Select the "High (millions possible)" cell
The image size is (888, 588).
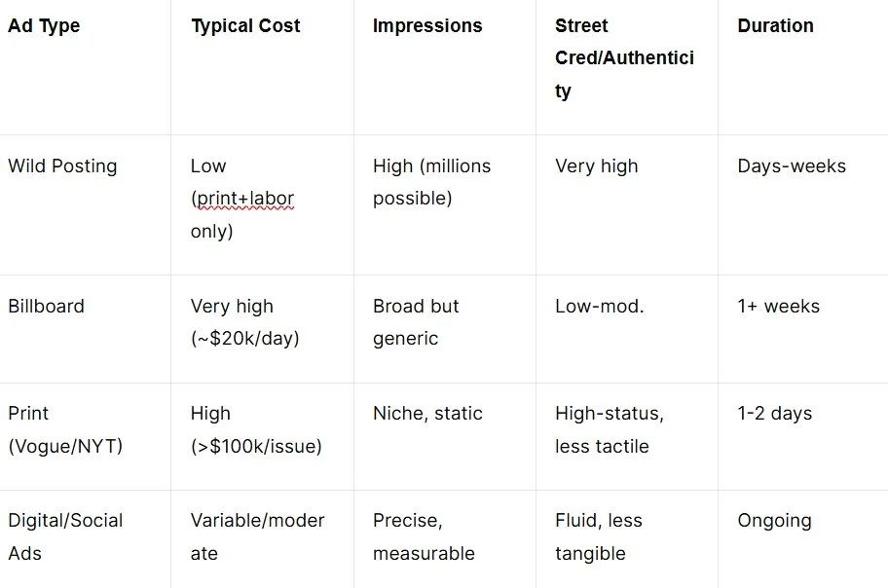click(x=431, y=182)
